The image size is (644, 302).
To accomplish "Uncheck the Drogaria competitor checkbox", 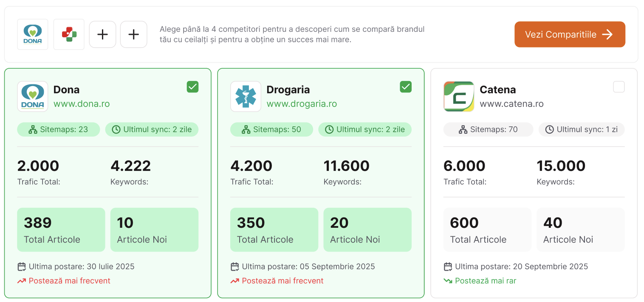I will (406, 87).
